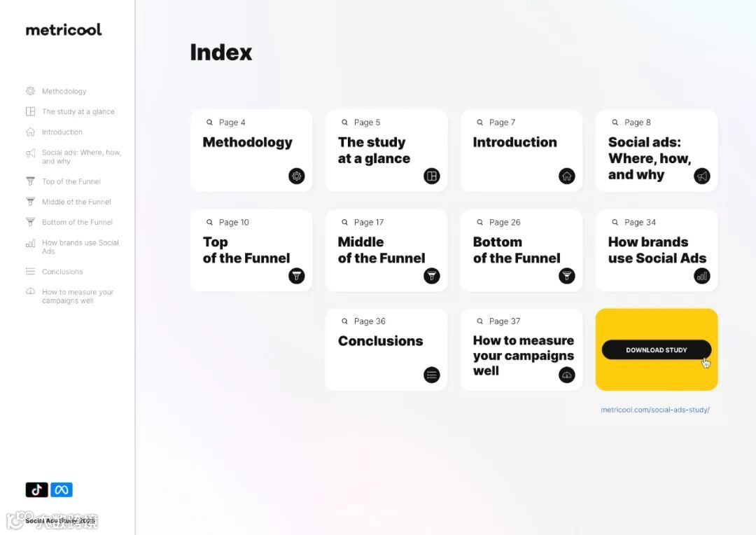Click the funnel icon on the Middle of the Funnel card
The image size is (756, 535).
tap(432, 276)
